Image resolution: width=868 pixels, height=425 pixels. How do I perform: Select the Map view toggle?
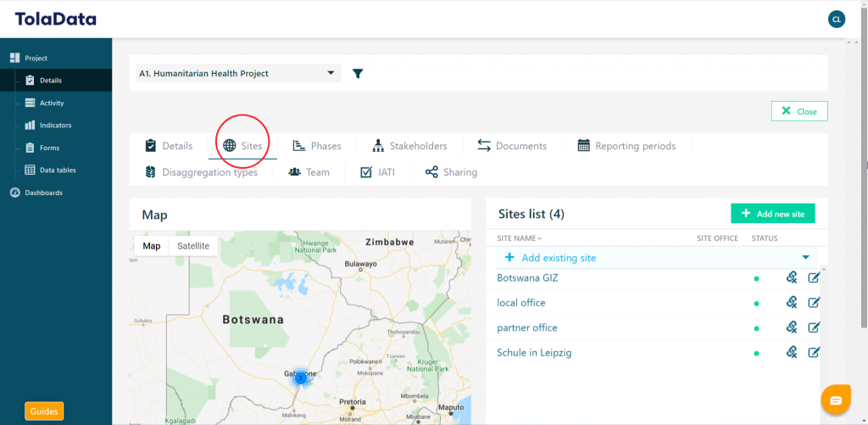tap(152, 246)
